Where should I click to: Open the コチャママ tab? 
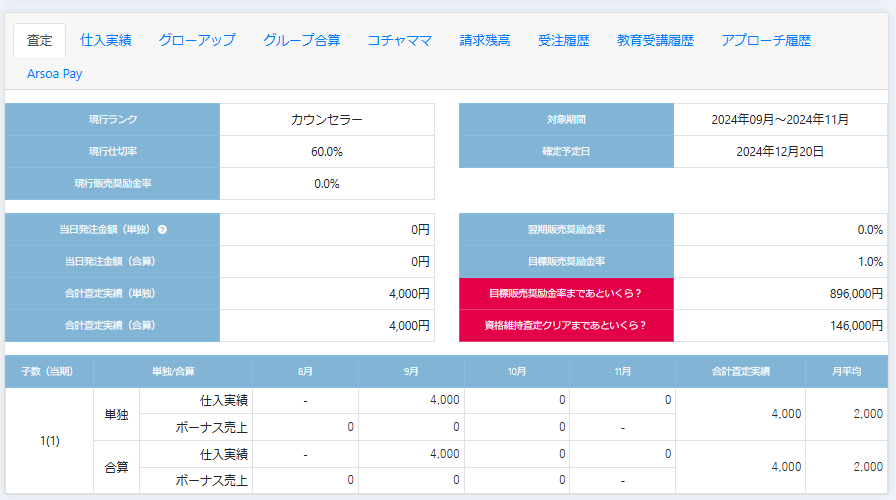click(399, 40)
